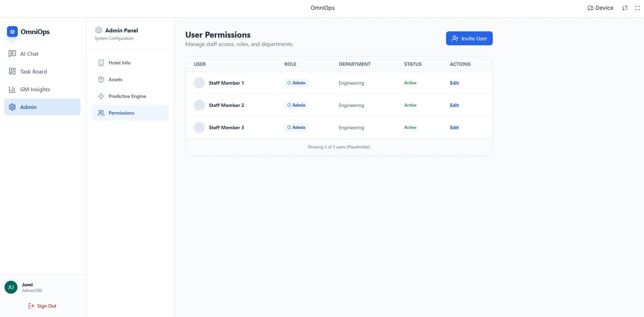Click the AI Chat message icon
Screen dimensions: 644x317
click(12, 54)
